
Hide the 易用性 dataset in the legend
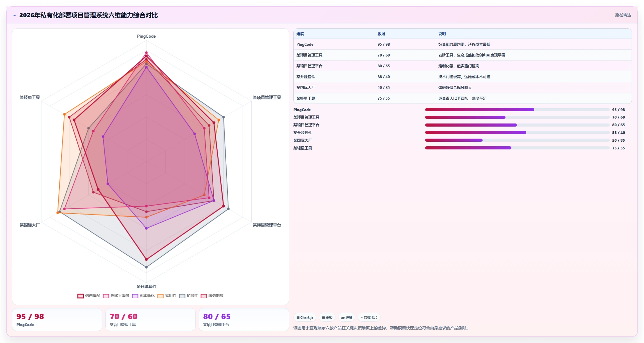point(167,296)
